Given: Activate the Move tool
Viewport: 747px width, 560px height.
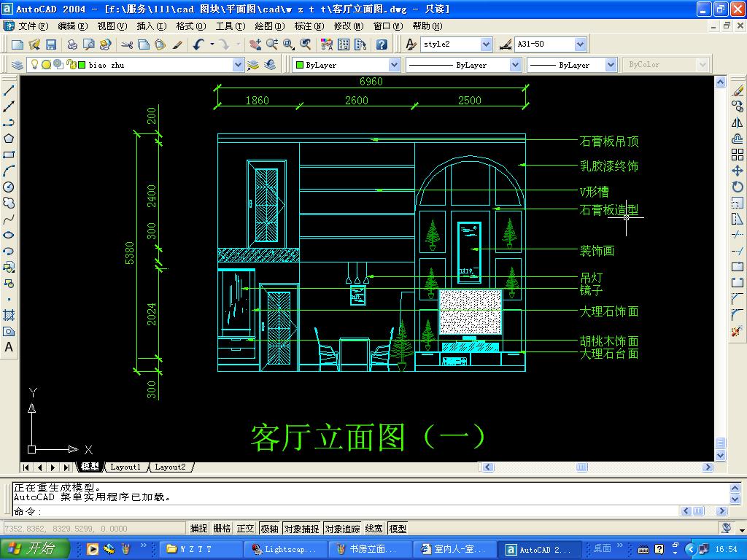Looking at the screenshot, I should tap(738, 171).
